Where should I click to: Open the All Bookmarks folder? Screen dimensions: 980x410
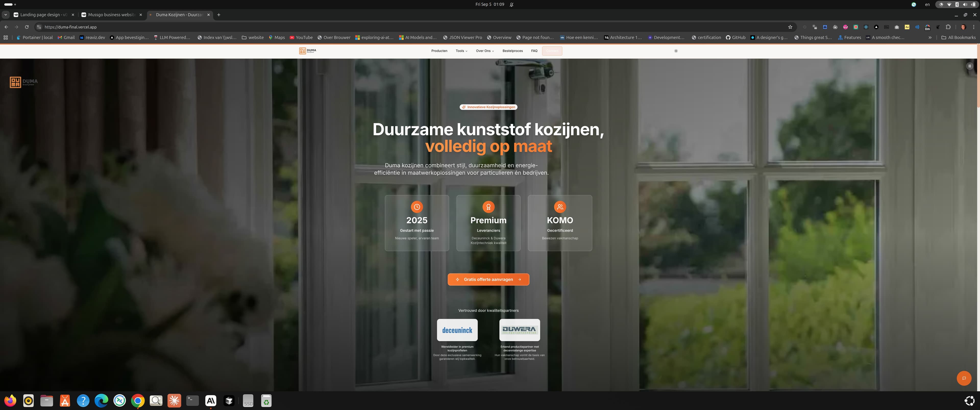(958, 37)
